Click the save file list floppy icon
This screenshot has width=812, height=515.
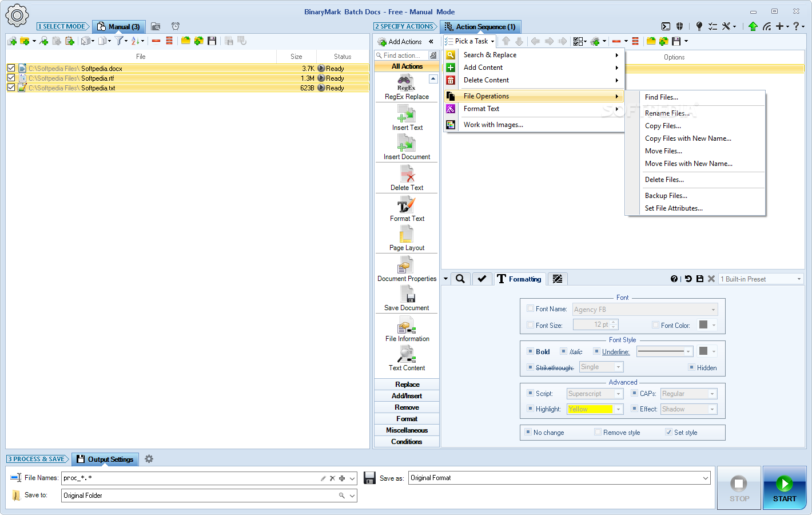[212, 41]
